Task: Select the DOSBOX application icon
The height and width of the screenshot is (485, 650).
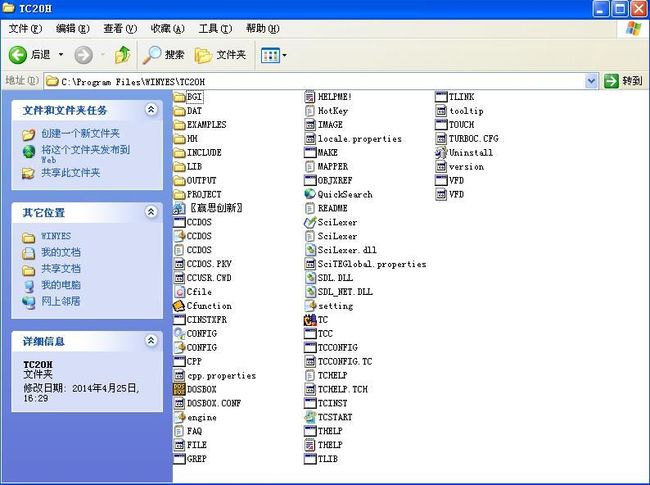Action: point(179,389)
